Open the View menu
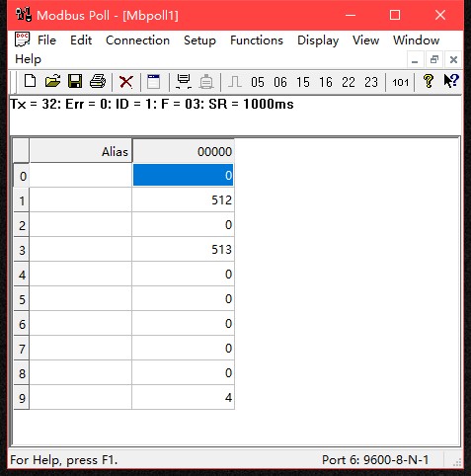This screenshot has height=476, width=471. [365, 40]
